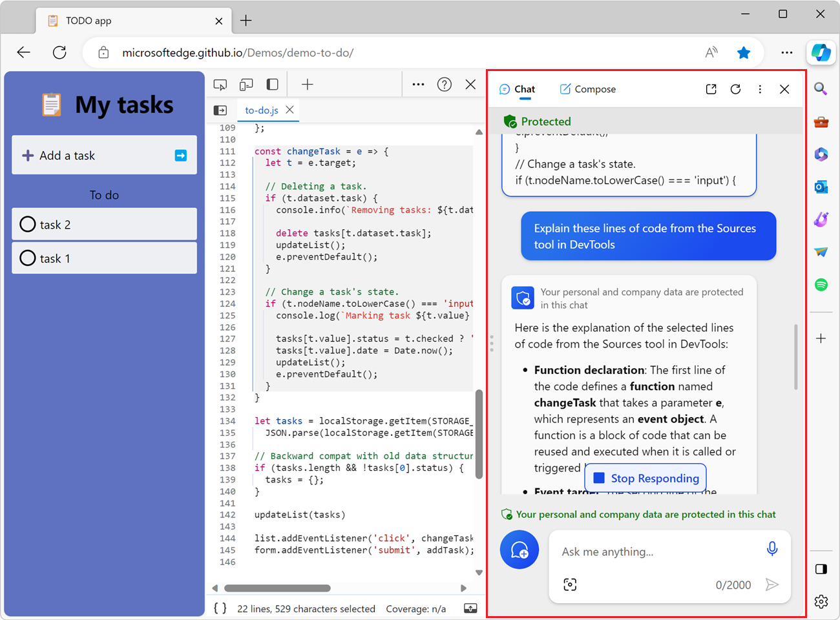840x620 pixels.
Task: Open device emulation mode in DevTools
Action: 246,84
